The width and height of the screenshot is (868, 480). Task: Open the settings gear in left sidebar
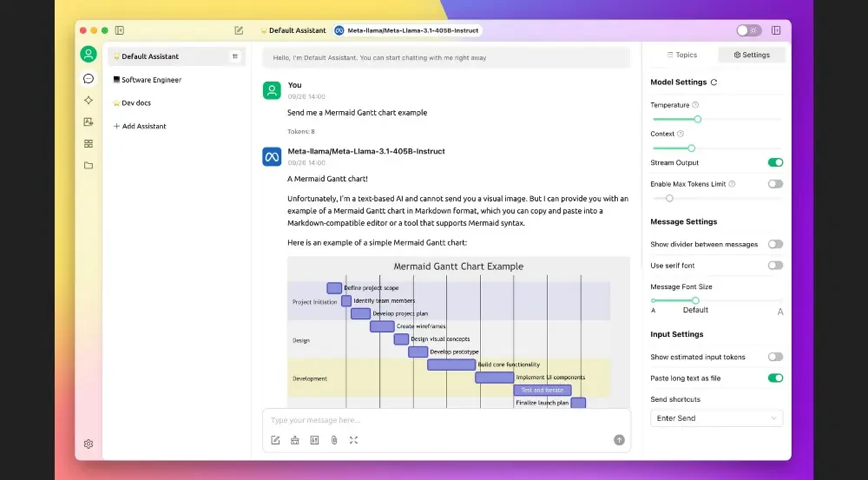click(x=89, y=444)
